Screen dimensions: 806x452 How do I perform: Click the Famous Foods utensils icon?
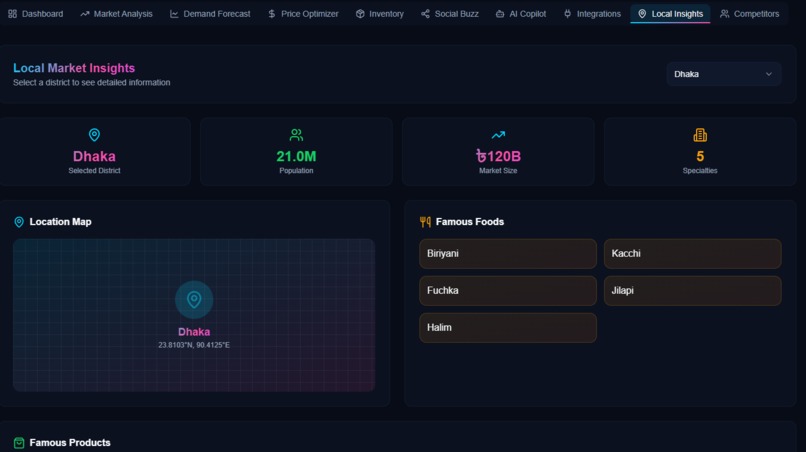(x=425, y=222)
